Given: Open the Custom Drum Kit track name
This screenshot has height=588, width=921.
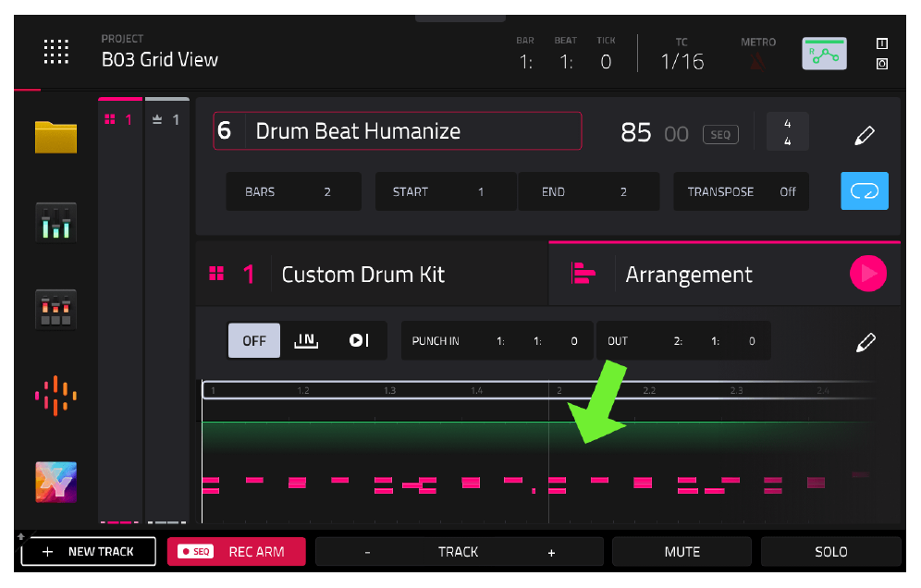Looking at the screenshot, I should coord(363,275).
